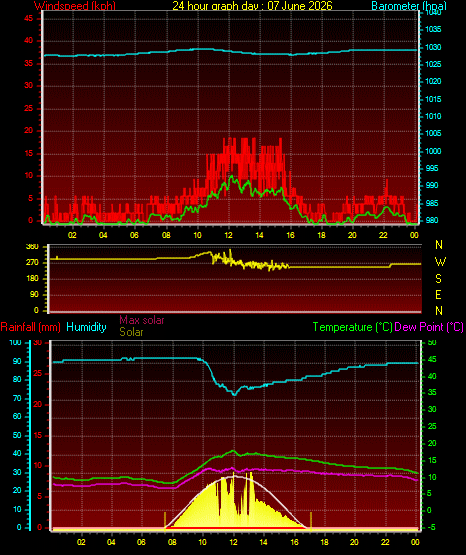Click the sunrise marker line near 07:30
Screen dimensions: 466x555
pyautogui.click(x=165, y=521)
